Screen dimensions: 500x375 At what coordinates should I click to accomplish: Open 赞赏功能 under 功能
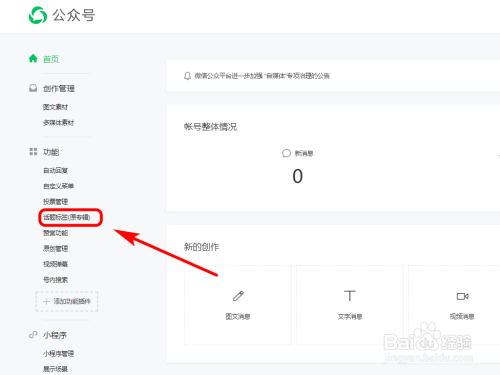(55, 233)
